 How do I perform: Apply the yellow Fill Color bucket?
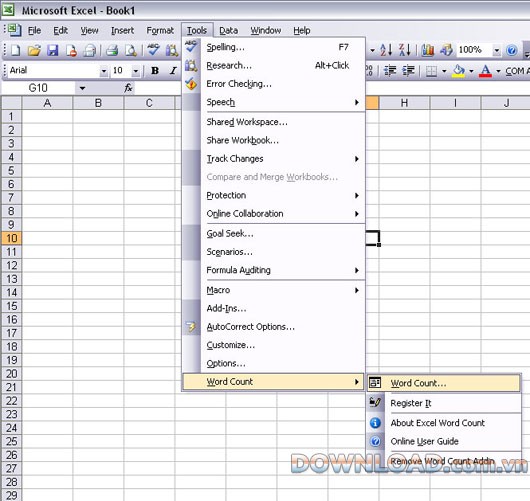pyautogui.click(x=458, y=71)
